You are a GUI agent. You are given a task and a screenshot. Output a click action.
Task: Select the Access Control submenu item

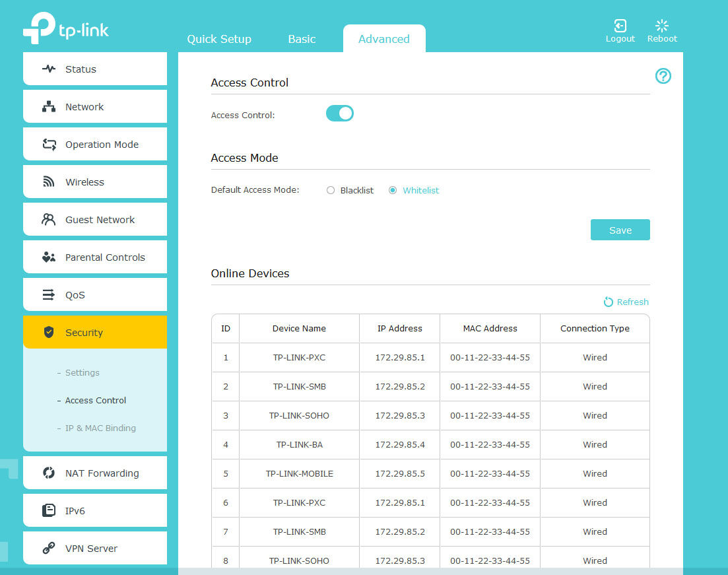95,400
